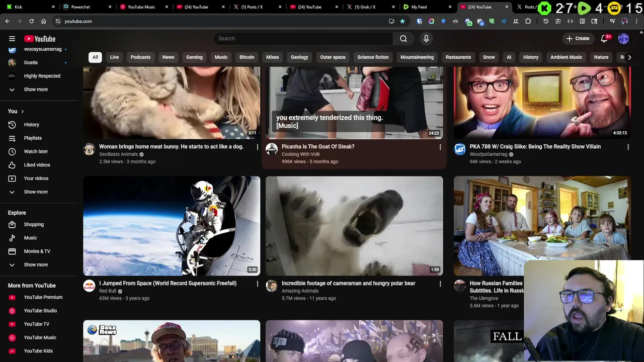Play the PKA 788 Craig Slike thumbnail
This screenshot has height=362, width=644.
pos(542,103)
